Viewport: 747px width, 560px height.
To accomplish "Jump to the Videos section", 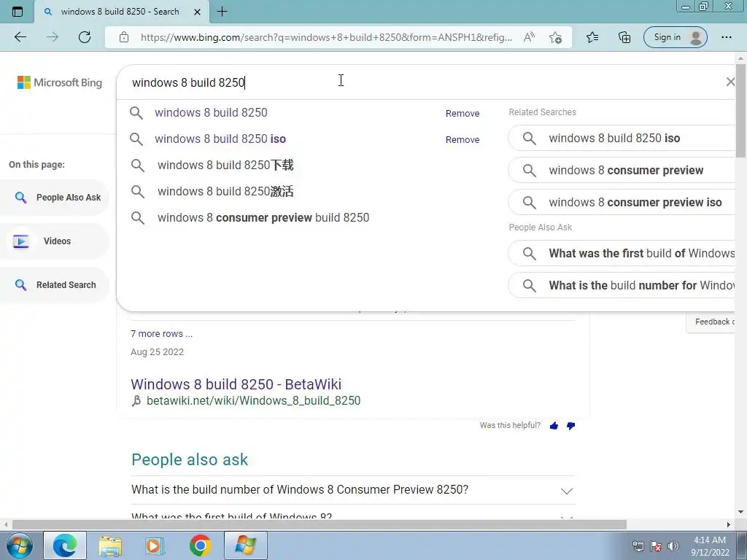I will 54,241.
